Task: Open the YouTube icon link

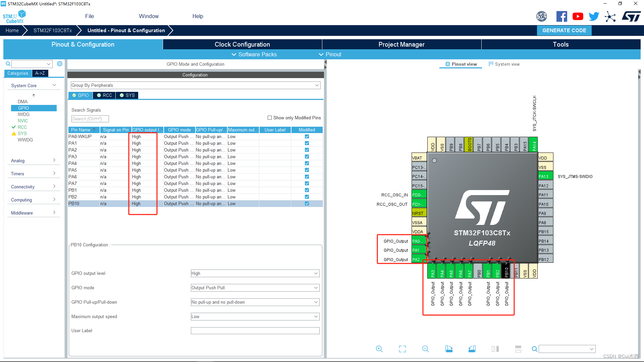Action: click(578, 16)
